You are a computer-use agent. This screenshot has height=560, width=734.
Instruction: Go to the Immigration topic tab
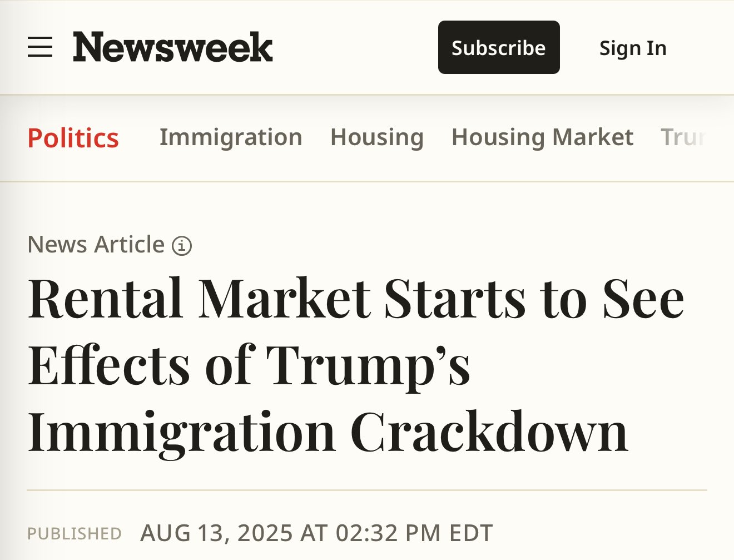(231, 137)
